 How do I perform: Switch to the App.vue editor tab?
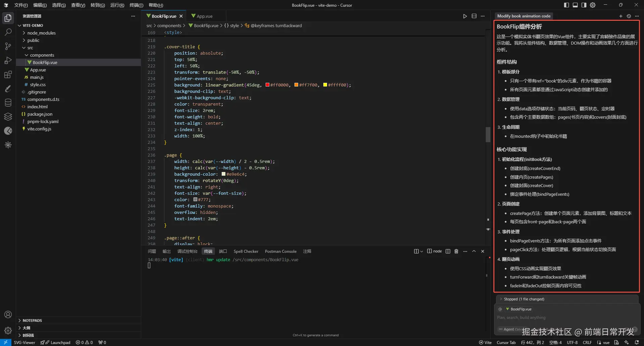[x=205, y=16]
